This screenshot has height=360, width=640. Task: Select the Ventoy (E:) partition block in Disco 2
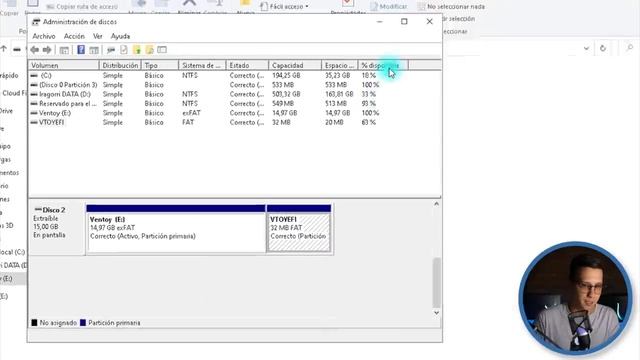pos(176,229)
